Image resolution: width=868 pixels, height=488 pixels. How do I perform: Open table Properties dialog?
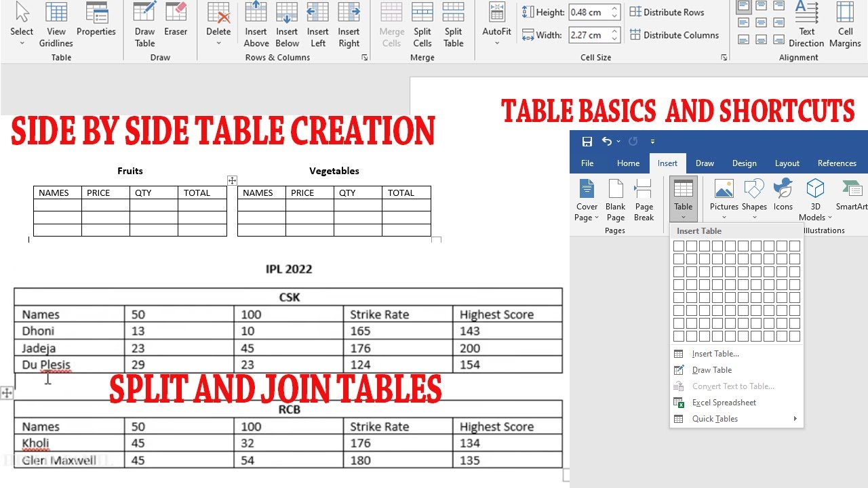[x=96, y=20]
